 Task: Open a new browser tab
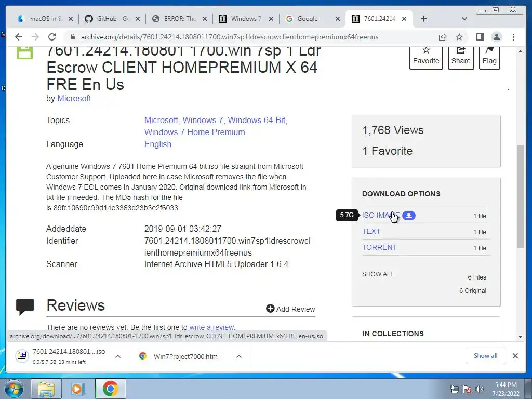424,19
